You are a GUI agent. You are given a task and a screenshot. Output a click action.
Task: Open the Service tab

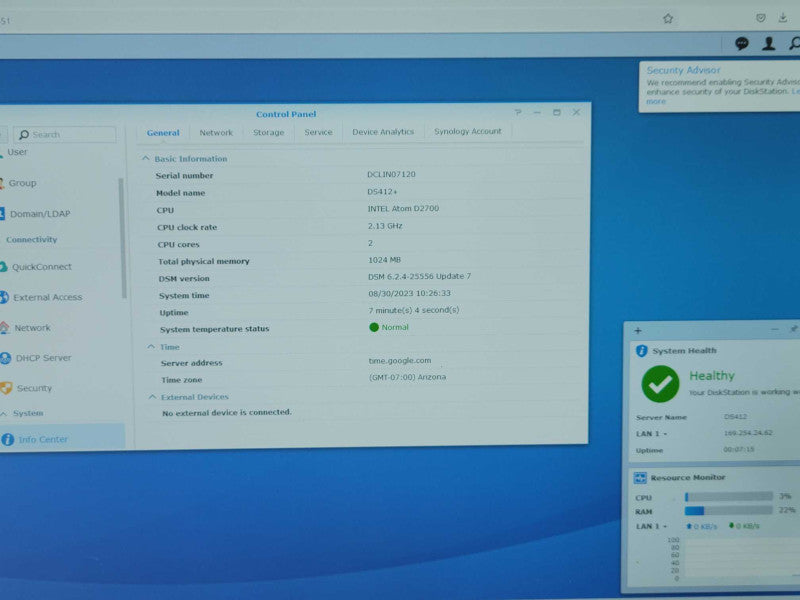coord(318,132)
